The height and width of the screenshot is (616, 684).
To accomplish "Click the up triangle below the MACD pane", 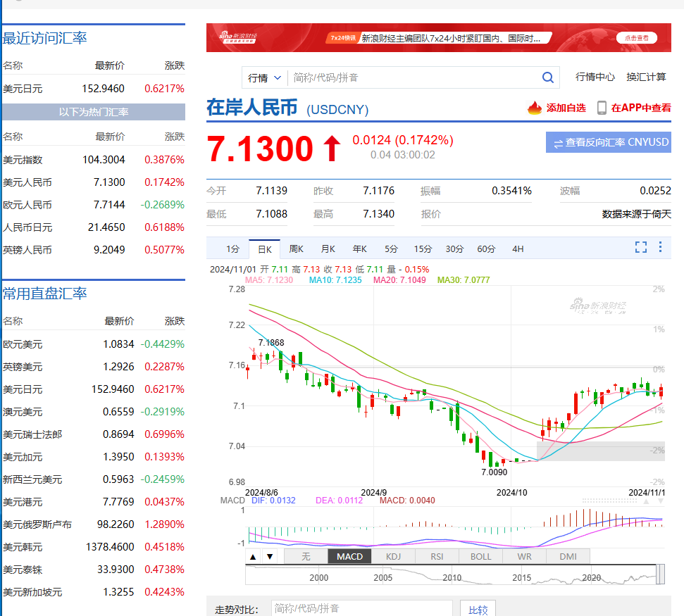I will pos(253,557).
